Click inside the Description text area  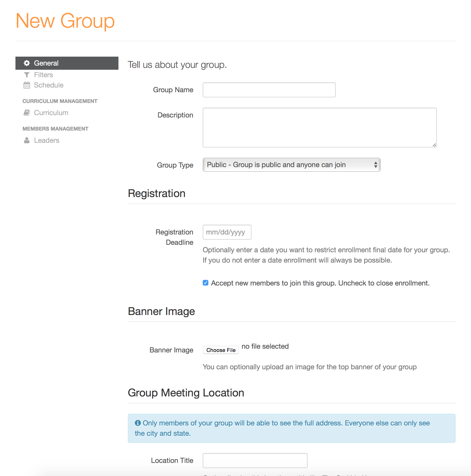point(319,127)
